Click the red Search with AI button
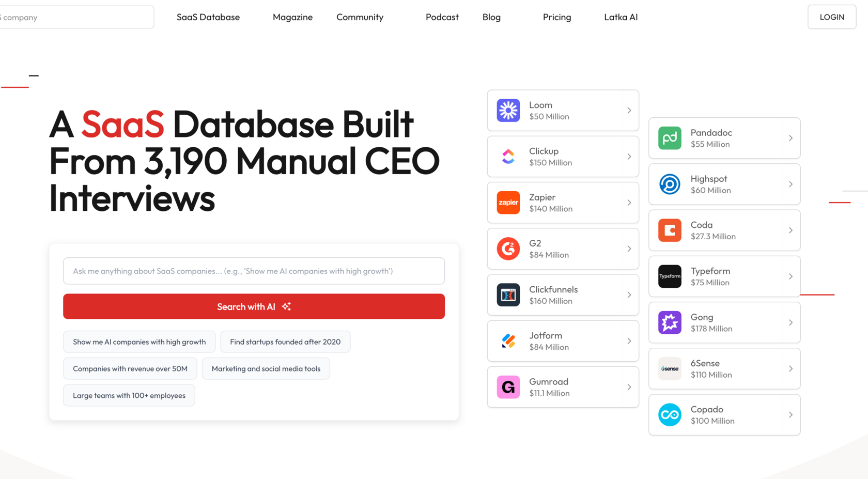The width and height of the screenshot is (868, 479). point(254,306)
